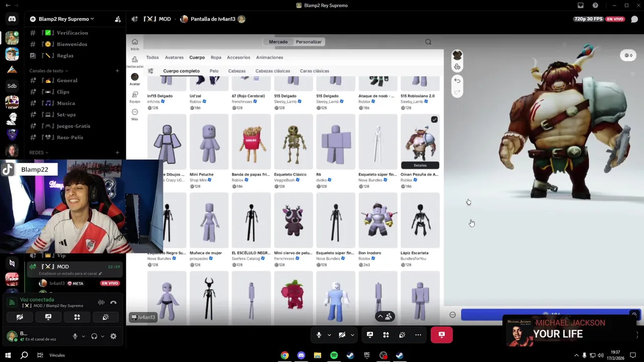
Task: Toggle camera in voice panel
Action: (x=20, y=317)
